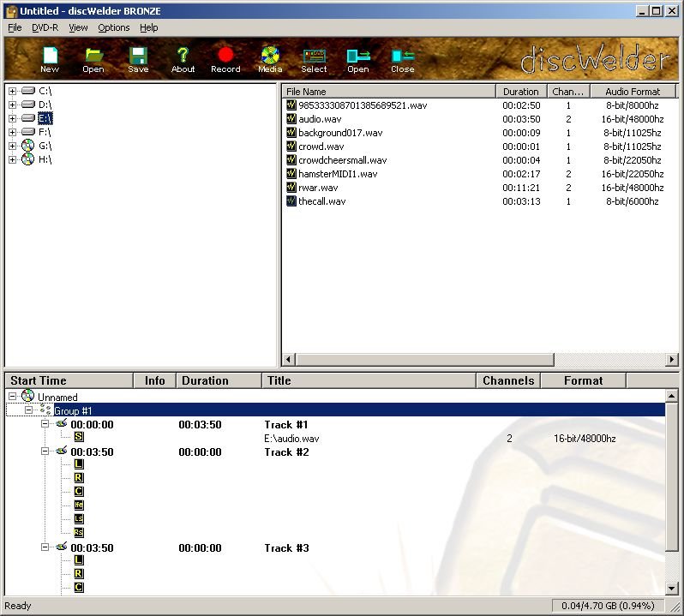Viewport: 684px width, 616px height.
Task: Select the rwar.wav file
Action: pos(318,188)
